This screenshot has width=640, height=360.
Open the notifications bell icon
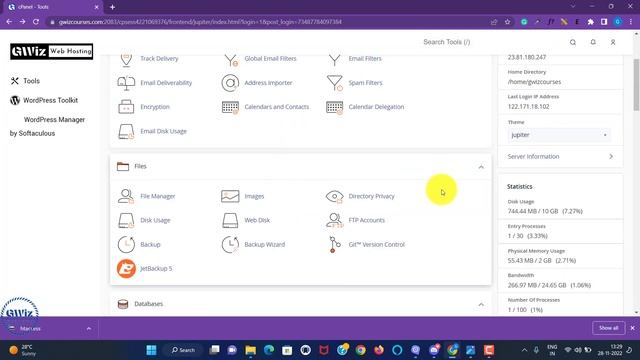593,42
